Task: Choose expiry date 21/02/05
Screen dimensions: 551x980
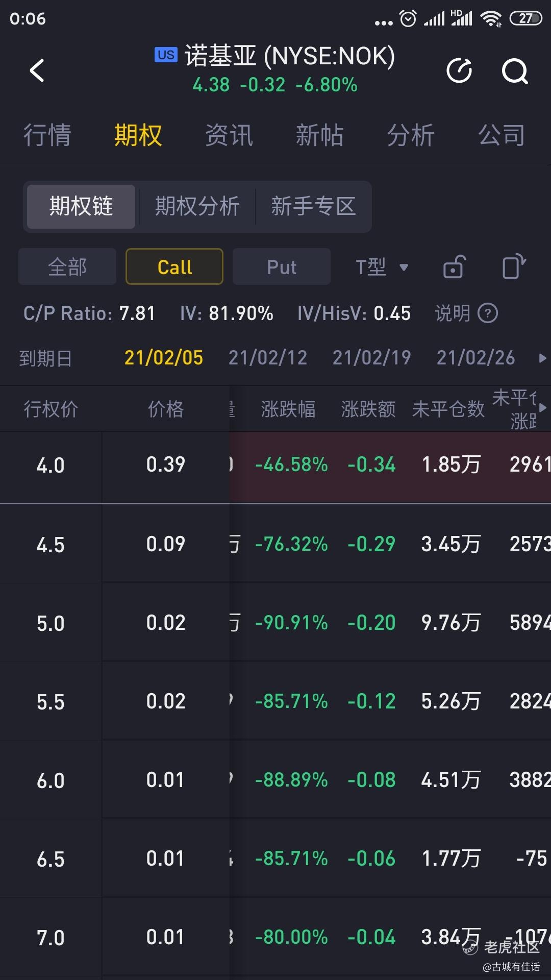Action: (x=164, y=357)
